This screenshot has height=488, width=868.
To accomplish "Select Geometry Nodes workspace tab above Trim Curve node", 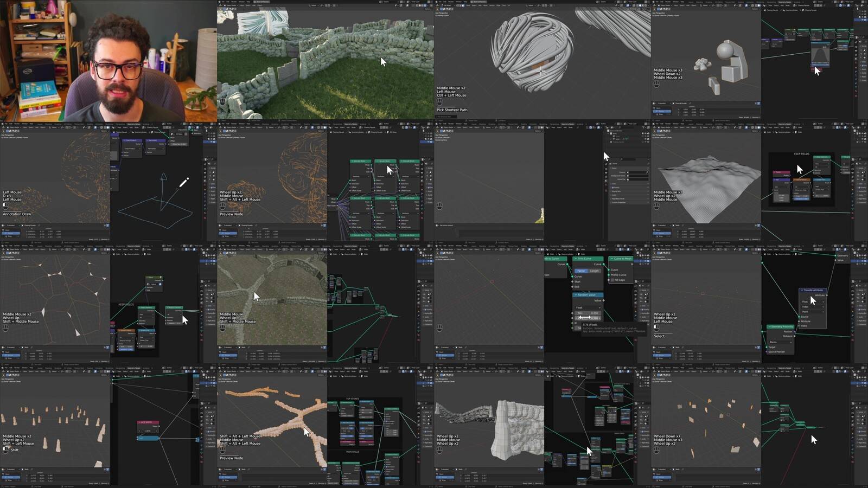I will coord(567,246).
